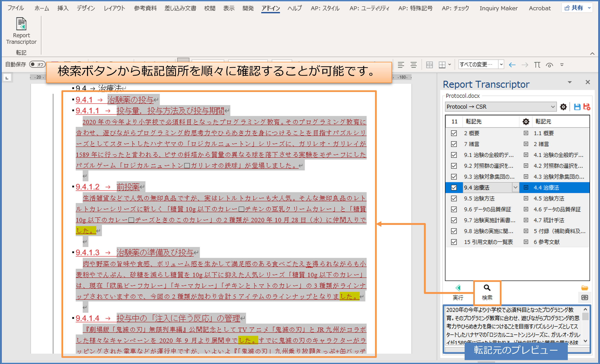Image resolution: width=600 pixels, height=364 pixels.
Task: Toggle checkbox for 9.5 治験方法
Action: click(454, 198)
